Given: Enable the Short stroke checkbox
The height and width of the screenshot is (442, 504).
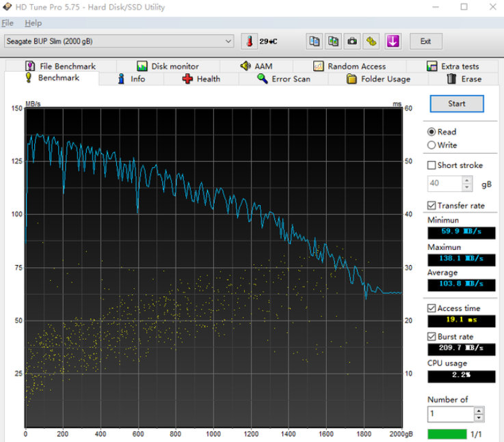Looking at the screenshot, I should point(432,165).
